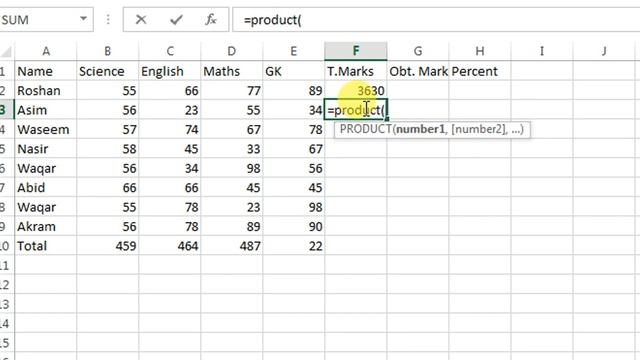Click Nasir's Maths score 33
The height and width of the screenshot is (360, 640).
(x=232, y=149)
